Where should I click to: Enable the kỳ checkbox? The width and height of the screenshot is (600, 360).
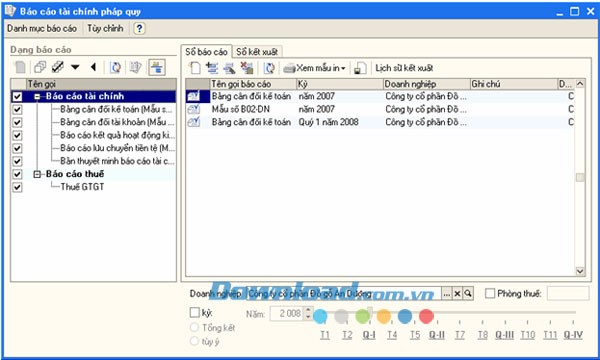click(195, 313)
